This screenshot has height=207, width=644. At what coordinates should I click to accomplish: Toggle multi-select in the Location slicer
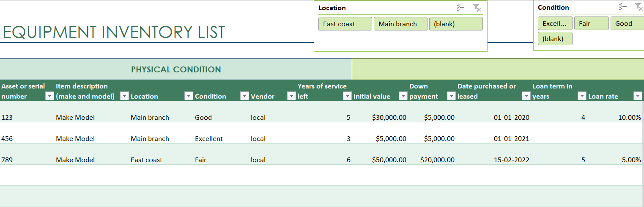460,8
